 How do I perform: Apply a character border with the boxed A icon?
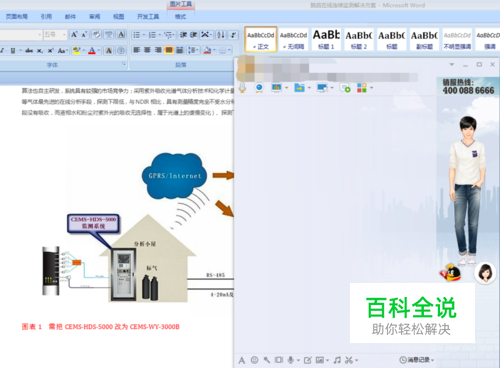point(121,35)
